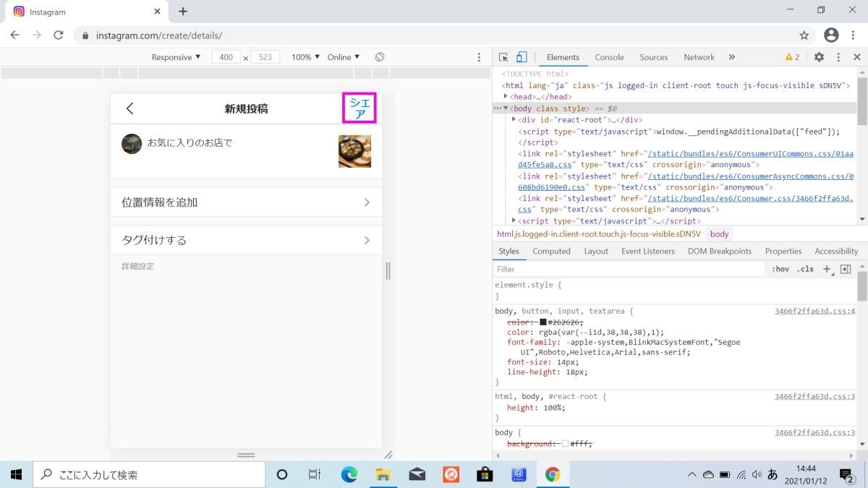This screenshot has height=488, width=868.
Task: Open the 100% zoom dropdown
Action: 305,57
